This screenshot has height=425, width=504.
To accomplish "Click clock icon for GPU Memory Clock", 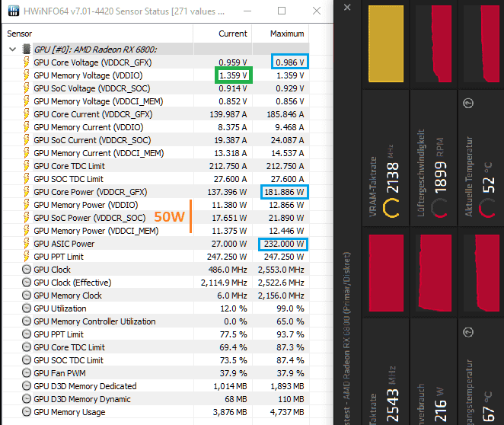I will click(27, 295).
